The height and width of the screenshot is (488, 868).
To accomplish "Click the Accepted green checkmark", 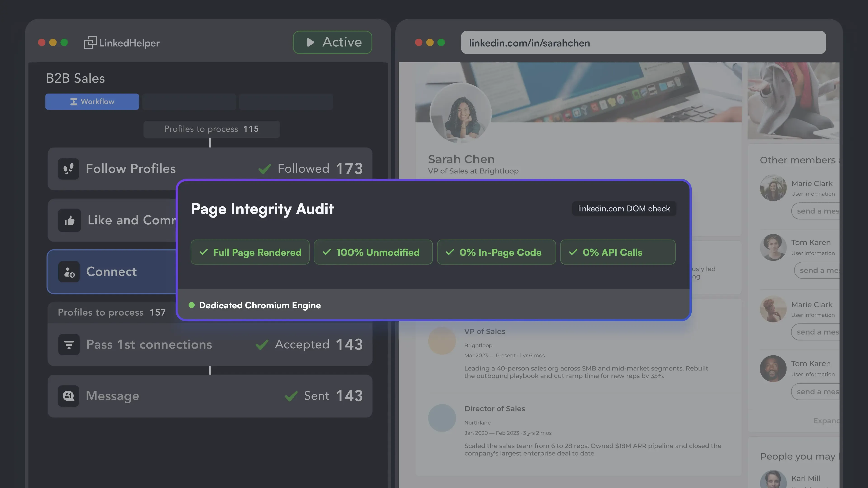I will pyautogui.click(x=262, y=345).
